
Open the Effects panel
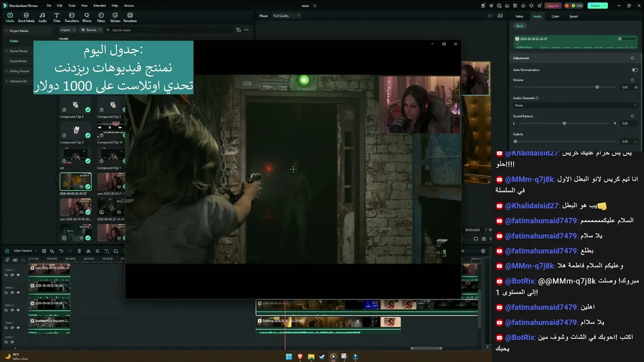point(87,18)
